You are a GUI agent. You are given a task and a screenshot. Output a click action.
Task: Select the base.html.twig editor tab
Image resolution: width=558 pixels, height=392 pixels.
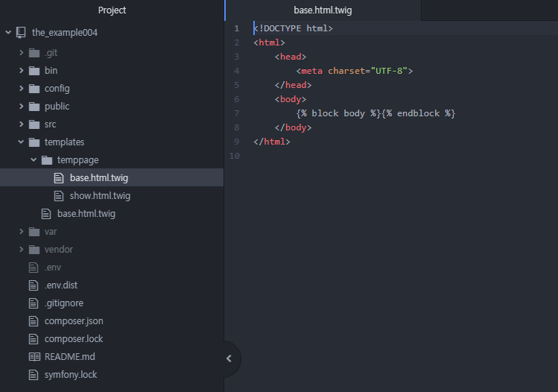tap(322, 10)
